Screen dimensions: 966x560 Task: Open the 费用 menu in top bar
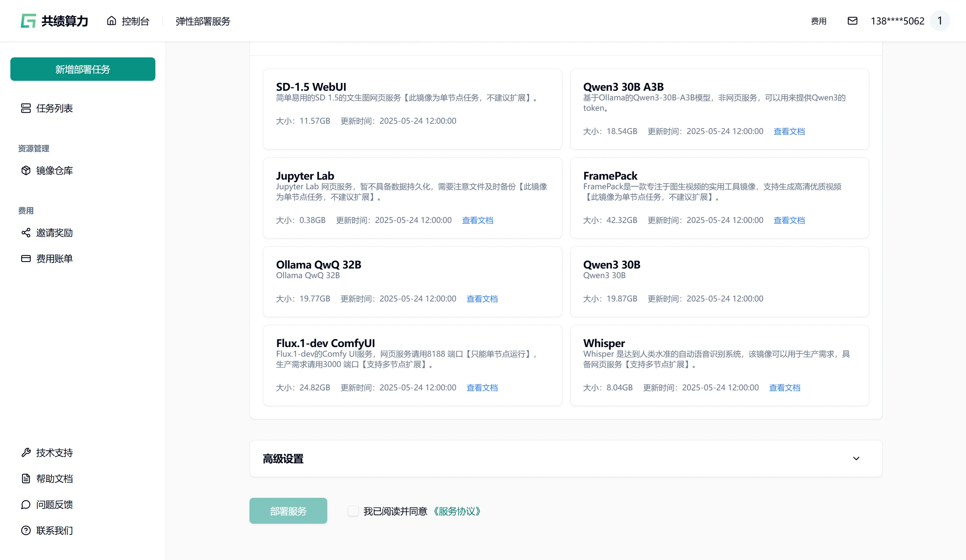[x=818, y=21]
